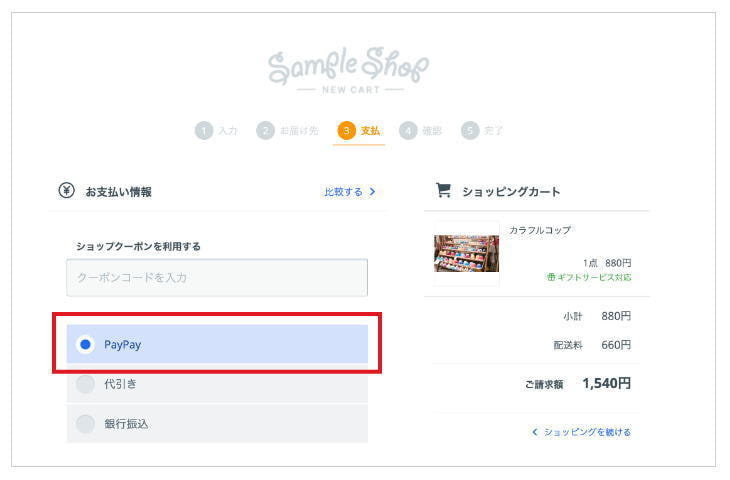Click the カラフルコップ product thumbnail
The height and width of the screenshot is (480, 730).
[466, 253]
